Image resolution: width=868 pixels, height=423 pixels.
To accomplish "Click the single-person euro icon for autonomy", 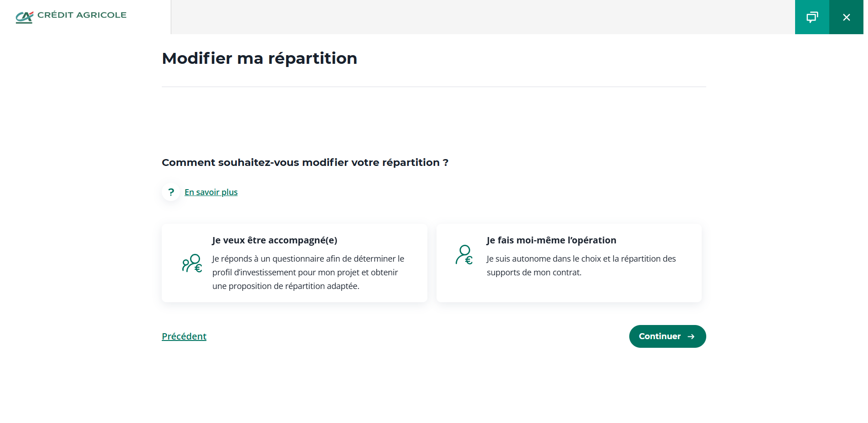I will tap(464, 255).
